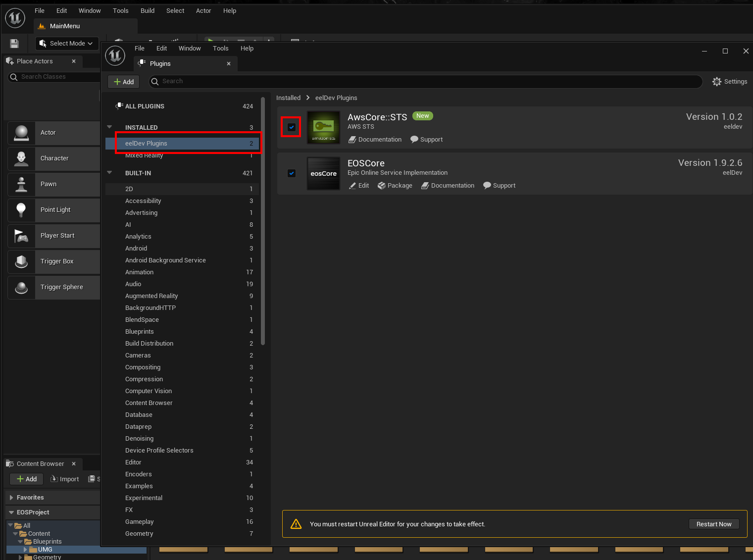The image size is (753, 560).
Task: Edit the EOSCore plugin
Action: 359,186
